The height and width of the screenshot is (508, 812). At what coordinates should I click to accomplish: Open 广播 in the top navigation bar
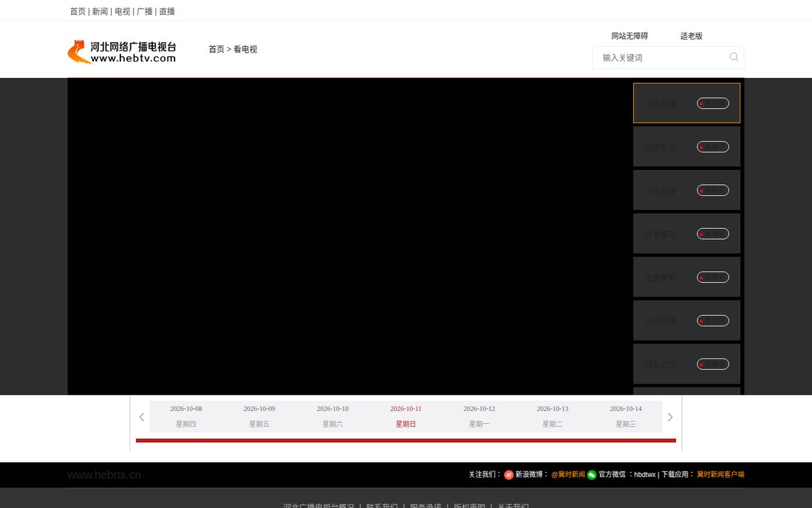click(x=145, y=12)
